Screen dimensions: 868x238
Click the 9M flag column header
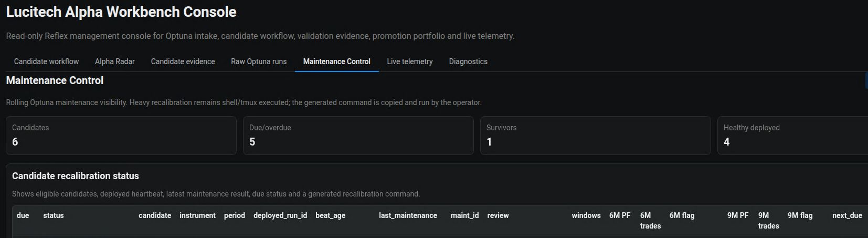800,215
